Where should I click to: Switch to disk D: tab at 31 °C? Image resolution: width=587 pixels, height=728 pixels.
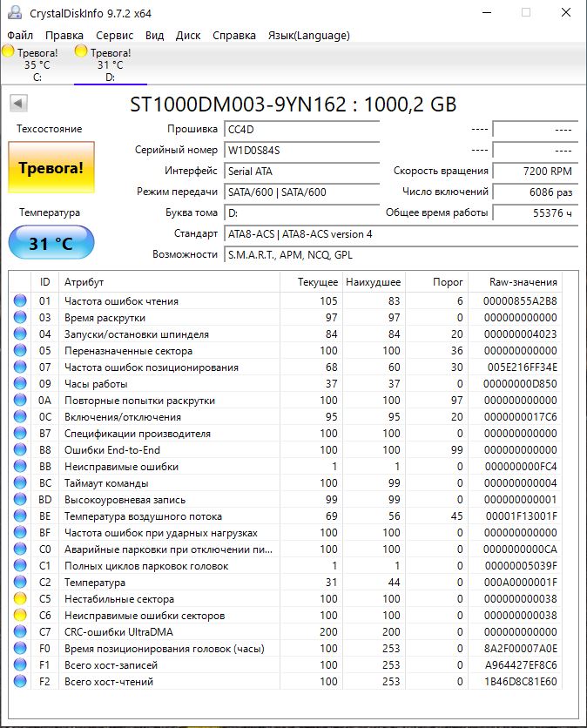click(111, 64)
